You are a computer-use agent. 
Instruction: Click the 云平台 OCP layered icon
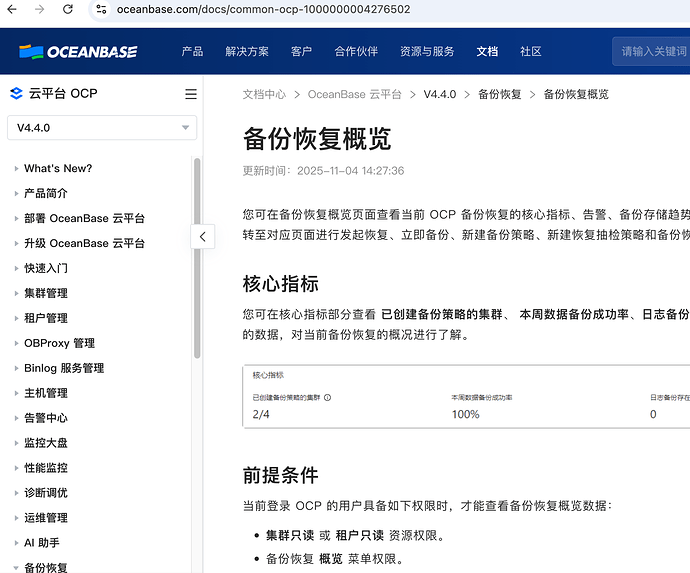15,94
